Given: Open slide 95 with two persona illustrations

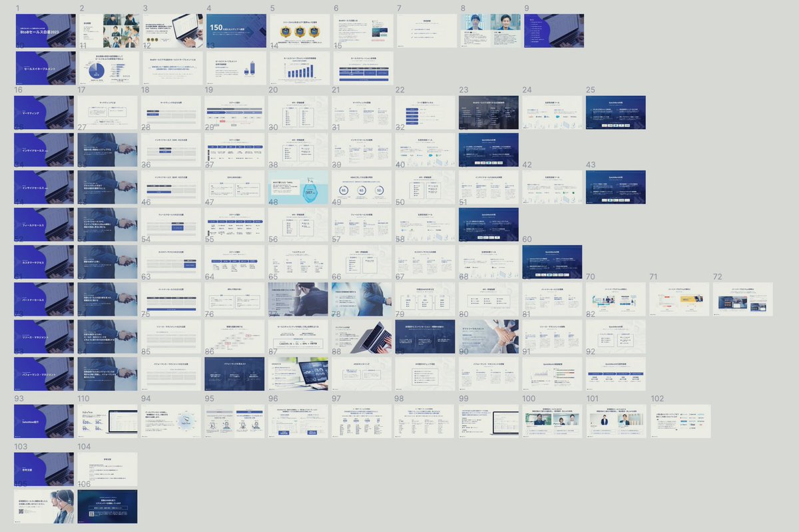Looking at the screenshot, I should coord(236,421).
